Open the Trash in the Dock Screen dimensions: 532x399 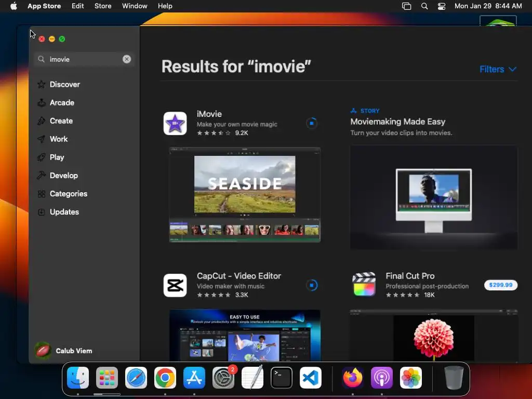coord(454,378)
